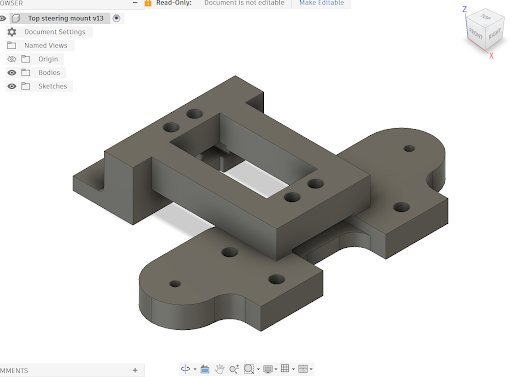Select the Top steering mount v13 node
512x377 pixels.
click(x=66, y=18)
